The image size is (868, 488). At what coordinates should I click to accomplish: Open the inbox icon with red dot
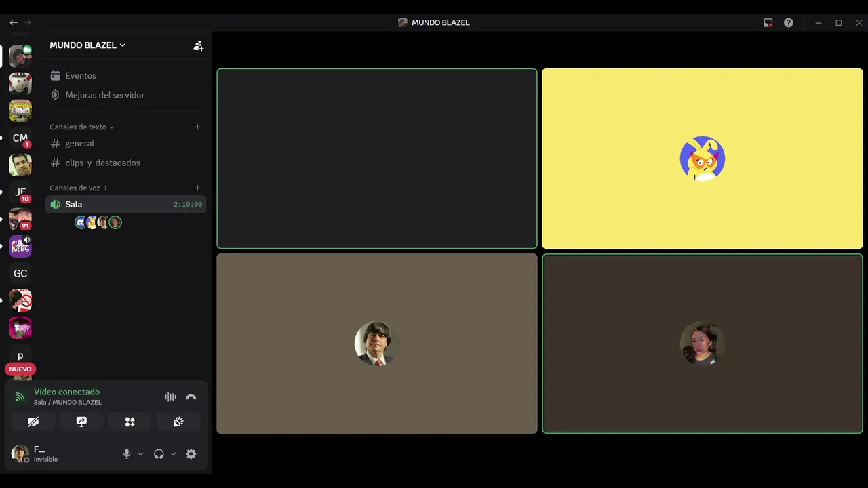pyautogui.click(x=768, y=22)
